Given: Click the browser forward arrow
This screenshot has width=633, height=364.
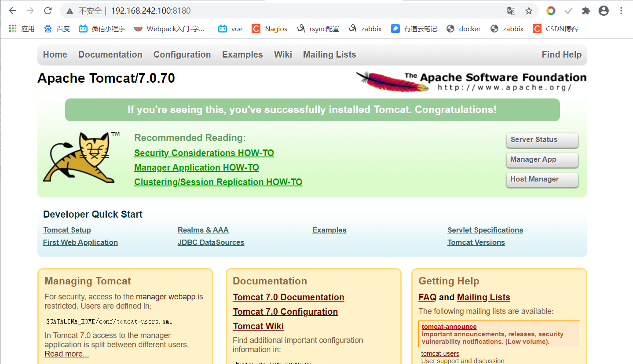Looking at the screenshot, I should 30,11.
